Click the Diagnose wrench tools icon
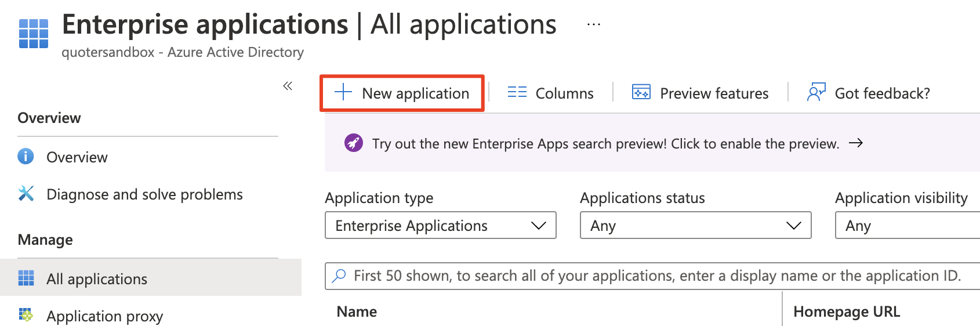The width and height of the screenshot is (980, 326). click(x=26, y=193)
